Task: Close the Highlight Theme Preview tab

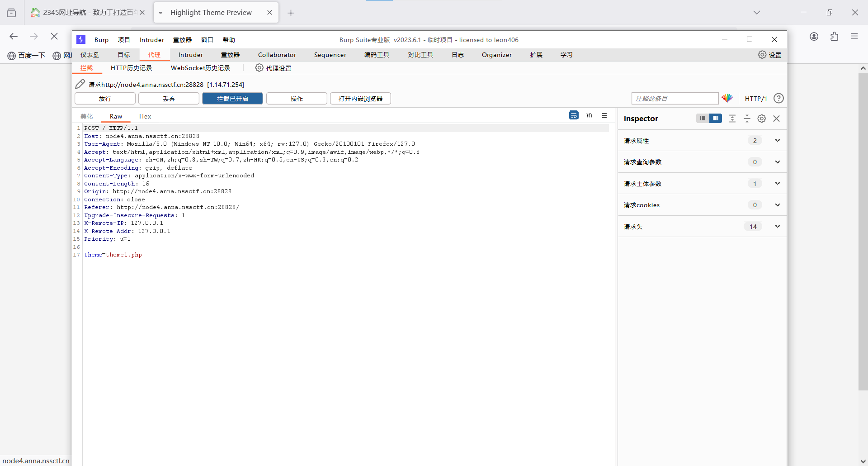Action: [270, 13]
